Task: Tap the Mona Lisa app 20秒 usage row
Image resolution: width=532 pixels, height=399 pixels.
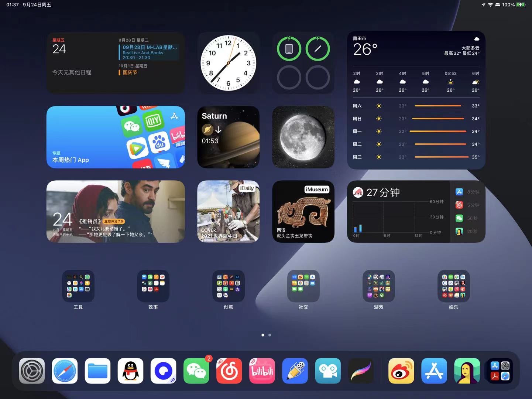Action: pyautogui.click(x=467, y=231)
